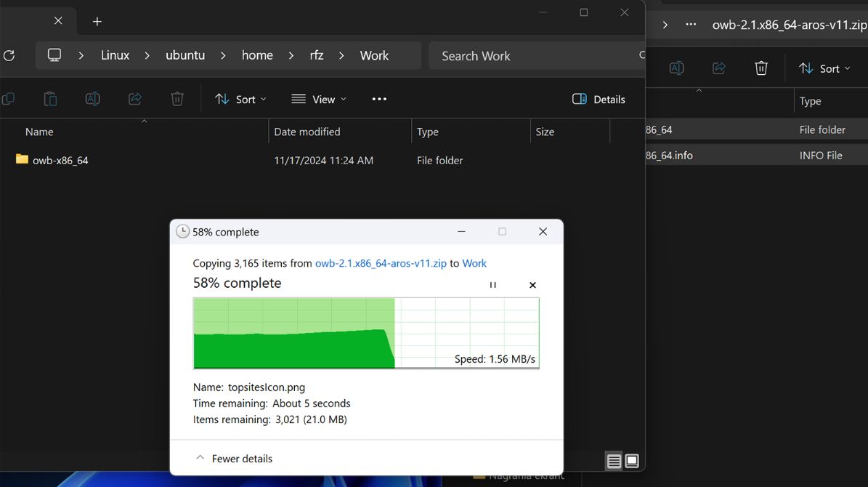Open the See more ellipsis menu in Work window

(x=379, y=99)
